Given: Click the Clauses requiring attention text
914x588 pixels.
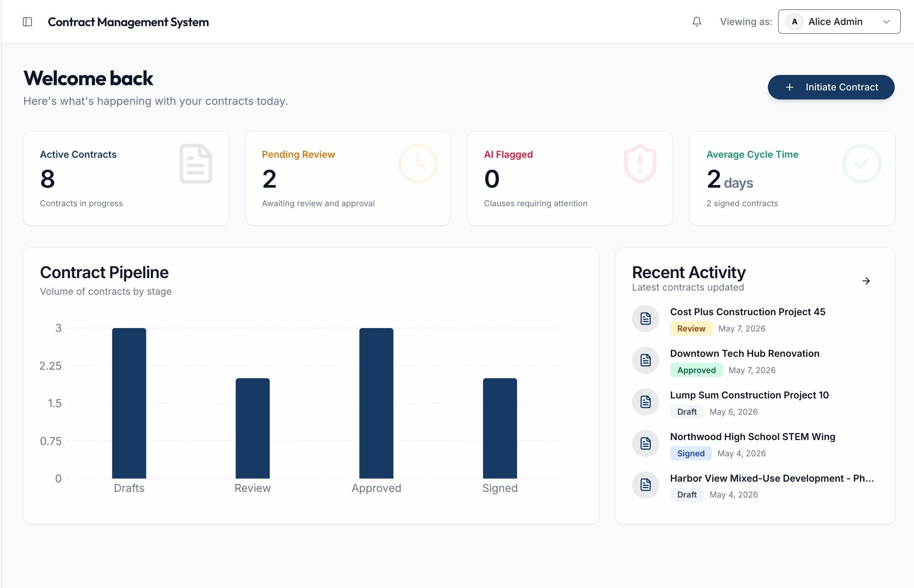Looking at the screenshot, I should click(x=536, y=204).
